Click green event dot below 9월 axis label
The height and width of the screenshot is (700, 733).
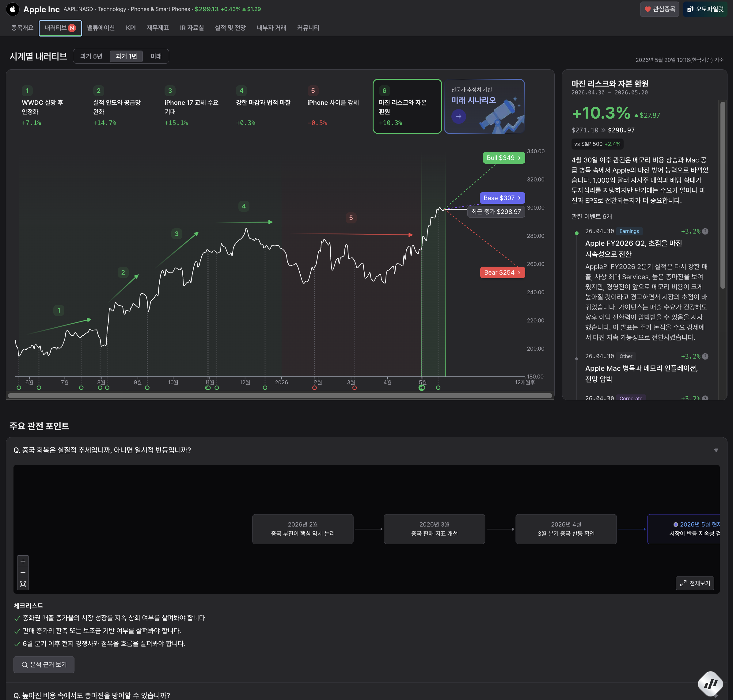pos(147,388)
